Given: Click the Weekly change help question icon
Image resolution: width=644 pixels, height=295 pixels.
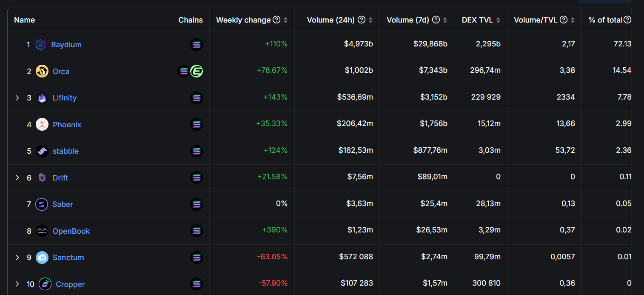Looking at the screenshot, I should tap(276, 20).
